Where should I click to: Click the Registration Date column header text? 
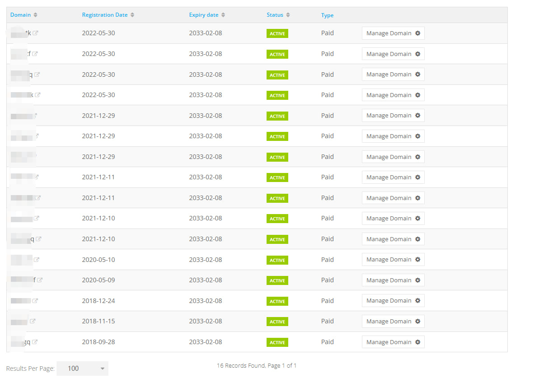point(105,15)
